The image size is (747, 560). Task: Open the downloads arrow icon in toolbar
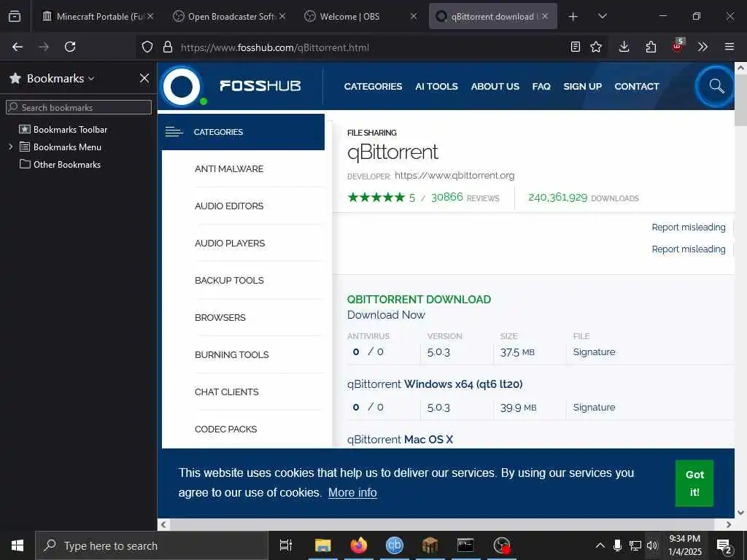624,47
